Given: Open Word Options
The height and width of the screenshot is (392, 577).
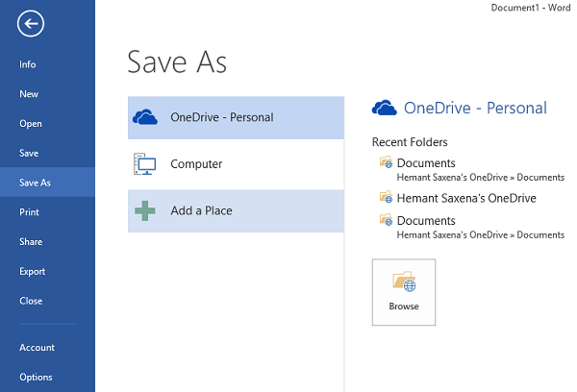Looking at the screenshot, I should [36, 377].
